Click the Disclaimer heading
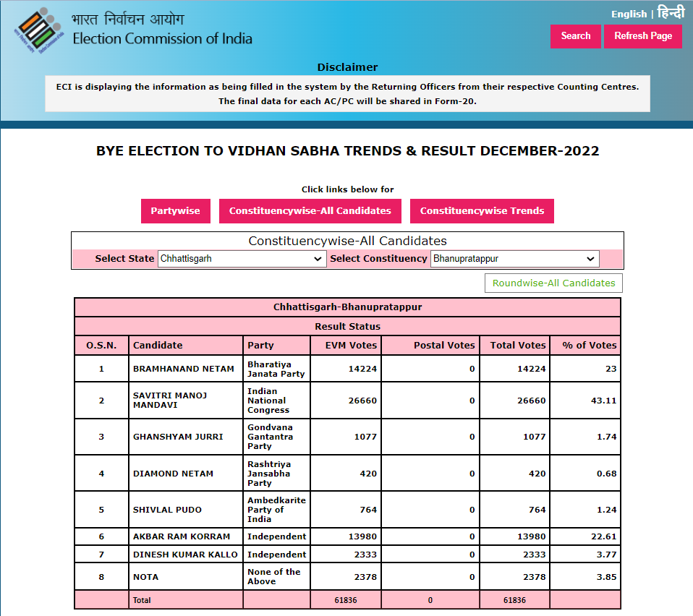Screen dimensions: 693x616 (347, 67)
